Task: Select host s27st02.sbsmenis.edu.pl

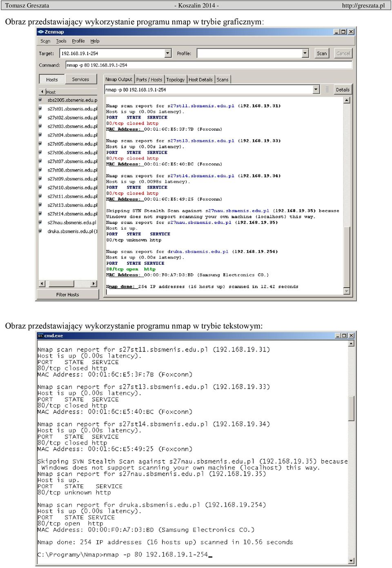Action: [x=72, y=118]
